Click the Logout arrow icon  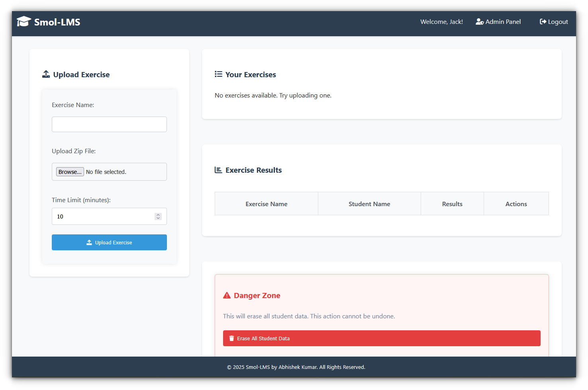[543, 22]
